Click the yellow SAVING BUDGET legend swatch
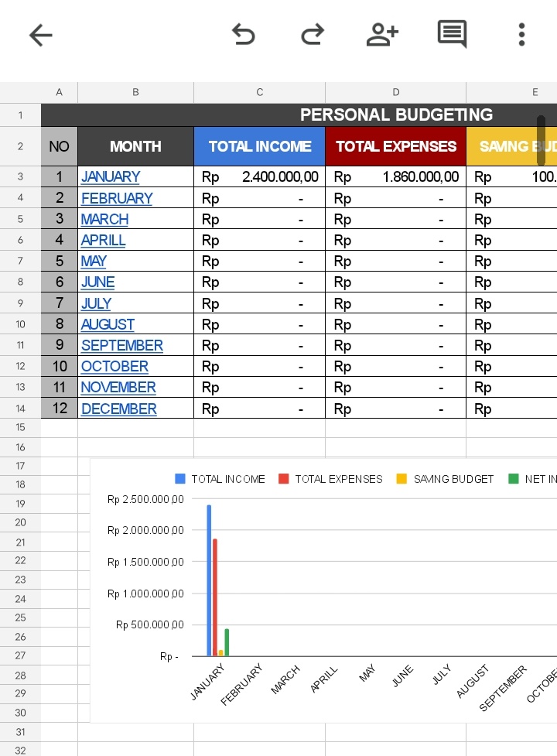The height and width of the screenshot is (756, 557). (x=402, y=478)
